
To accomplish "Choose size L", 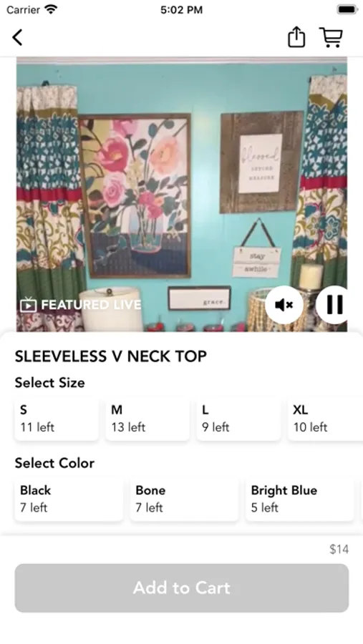I will (238, 419).
